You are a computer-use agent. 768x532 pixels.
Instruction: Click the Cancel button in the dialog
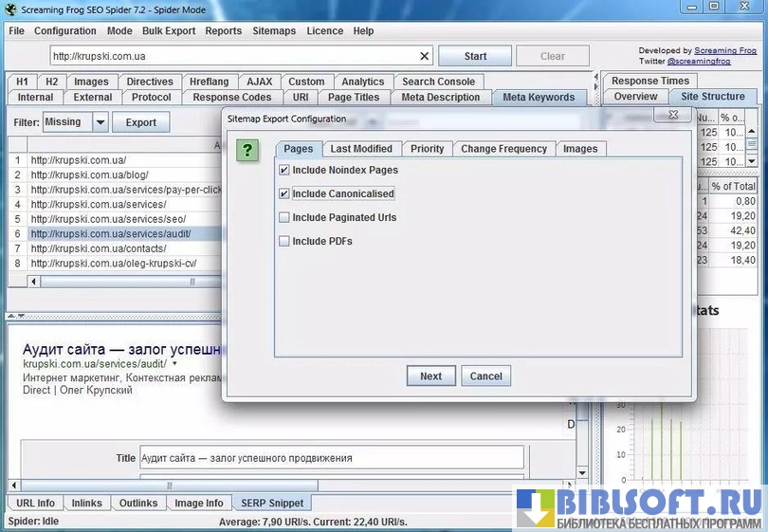(x=485, y=376)
